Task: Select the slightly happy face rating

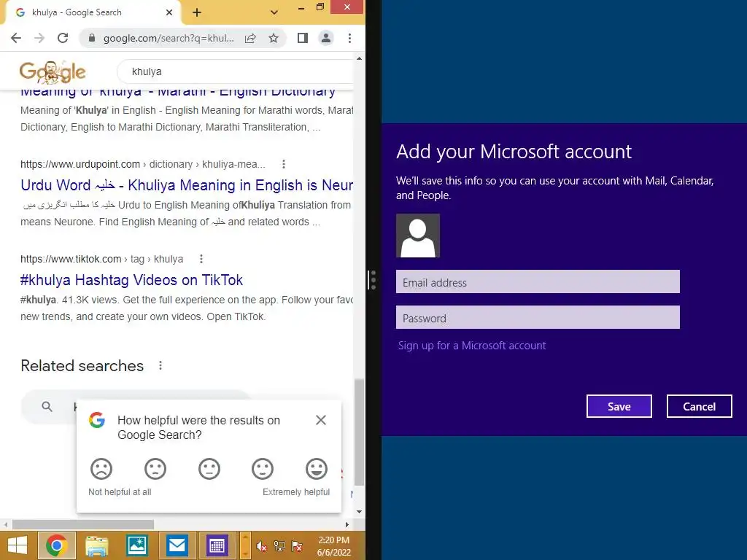Action: coord(263,469)
